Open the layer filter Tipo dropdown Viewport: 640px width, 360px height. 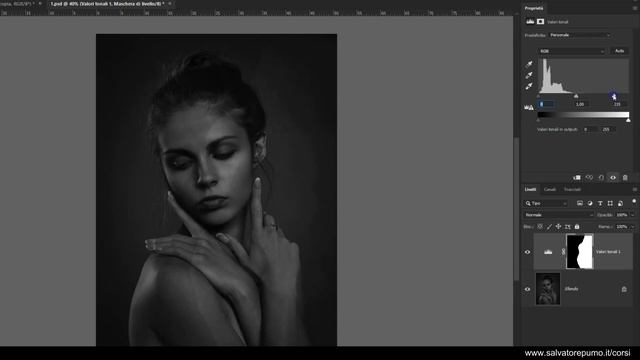(x=546, y=203)
